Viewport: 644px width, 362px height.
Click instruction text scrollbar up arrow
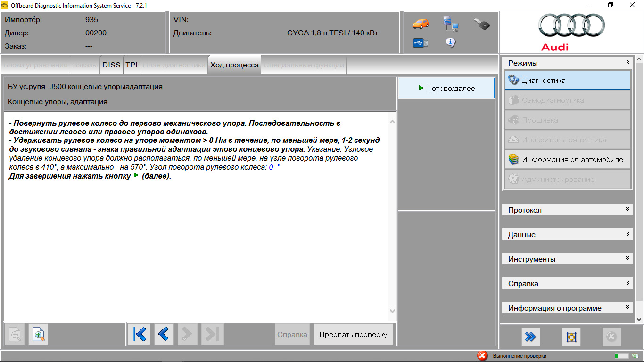[x=393, y=122]
